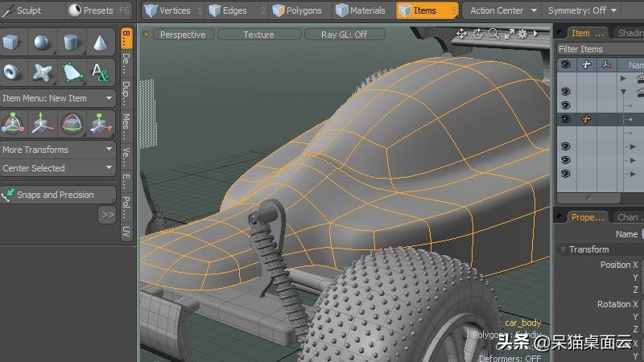The image size is (644, 362).
Task: Expand the More Transforms dropdown
Action: point(58,150)
